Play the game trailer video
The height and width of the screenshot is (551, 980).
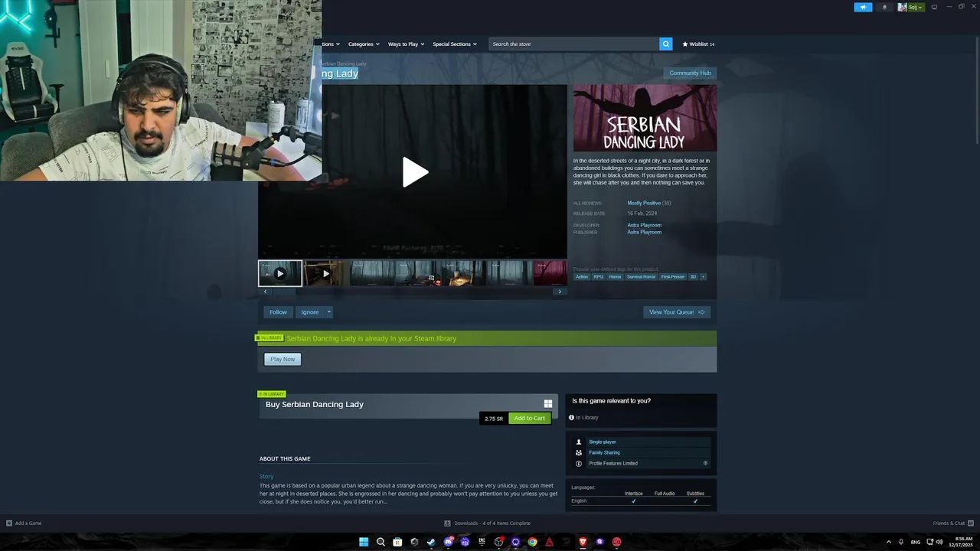click(414, 172)
